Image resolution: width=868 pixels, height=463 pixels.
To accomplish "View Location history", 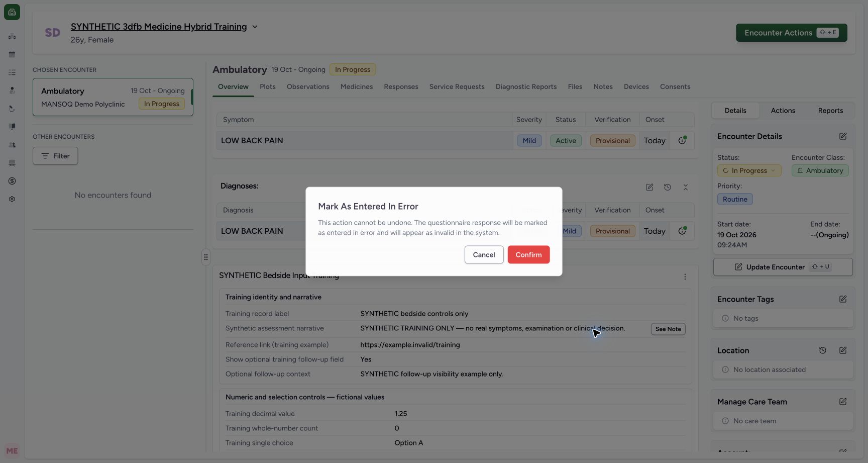I will coord(822,350).
